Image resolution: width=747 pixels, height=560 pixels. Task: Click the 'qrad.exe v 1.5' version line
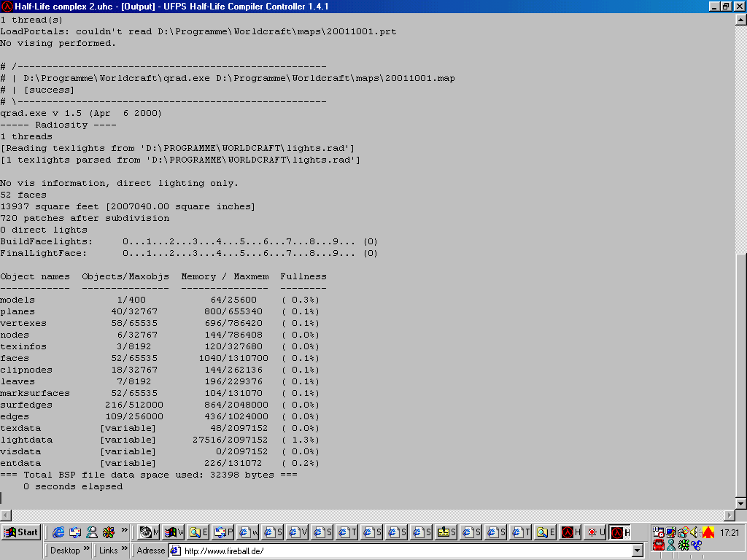pyautogui.click(x=81, y=113)
